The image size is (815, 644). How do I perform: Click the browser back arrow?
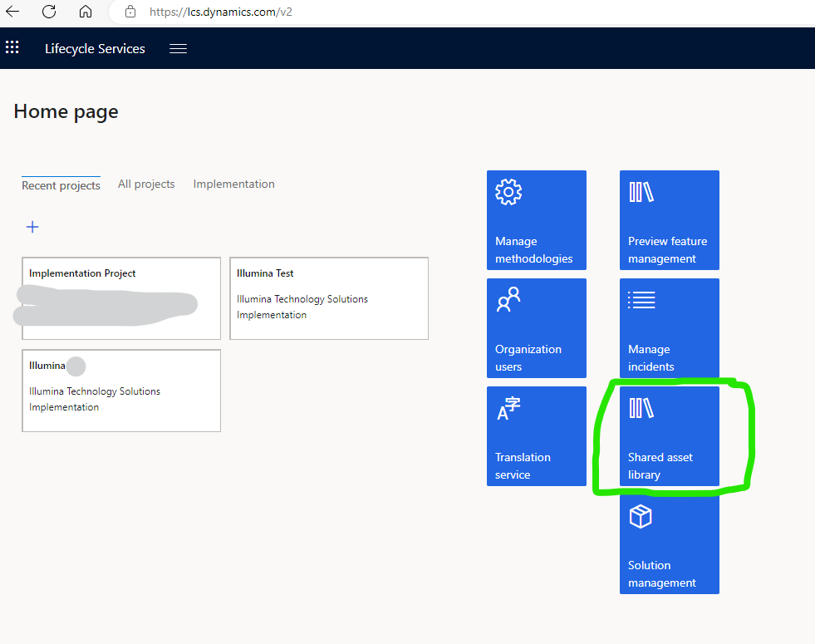(x=12, y=12)
